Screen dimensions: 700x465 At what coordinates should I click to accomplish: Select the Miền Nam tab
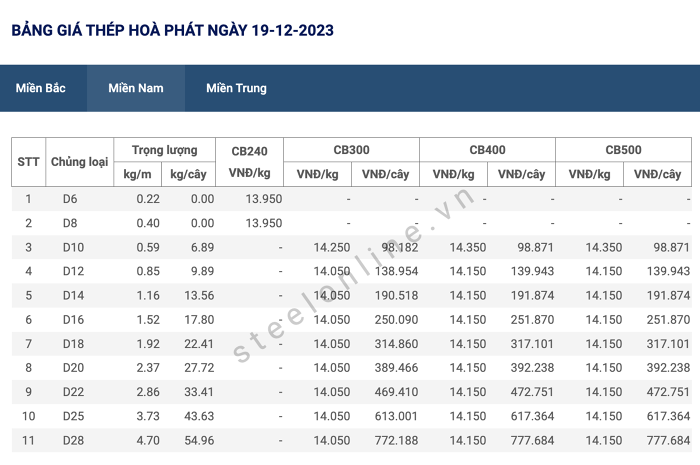click(x=136, y=88)
